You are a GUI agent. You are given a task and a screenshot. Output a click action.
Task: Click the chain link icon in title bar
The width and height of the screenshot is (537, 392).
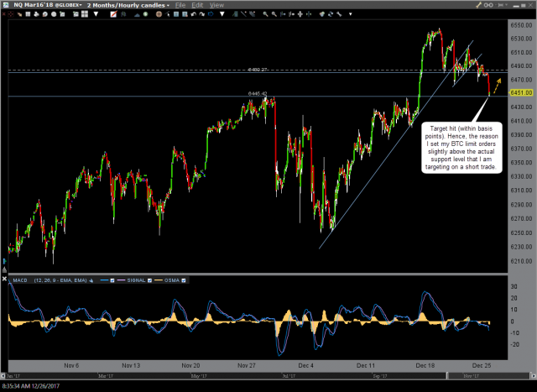pyautogui.click(x=488, y=5)
